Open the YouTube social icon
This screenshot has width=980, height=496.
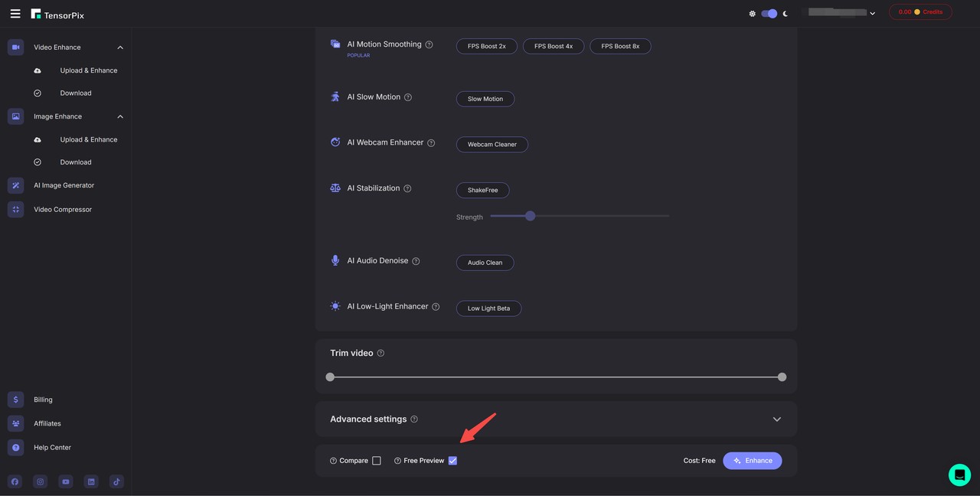pos(66,481)
